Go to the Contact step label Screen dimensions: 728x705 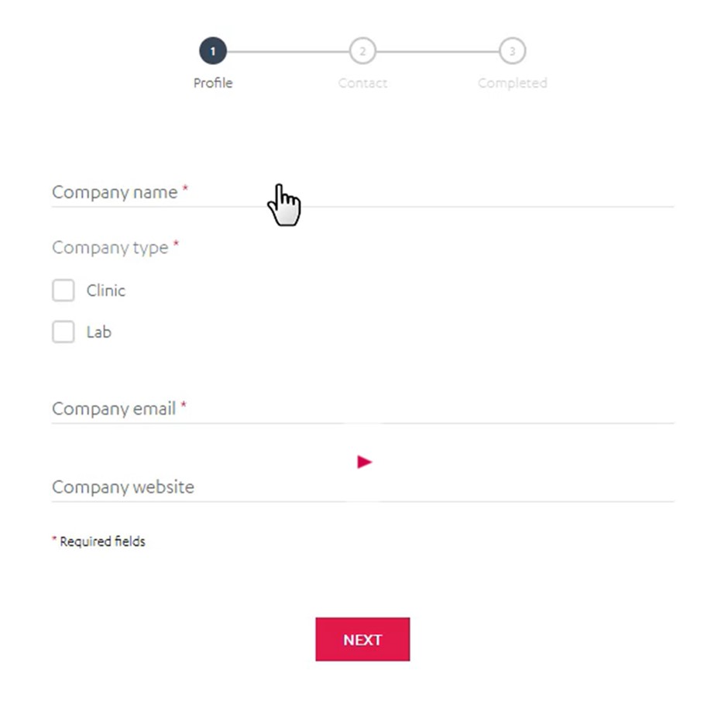coord(362,83)
